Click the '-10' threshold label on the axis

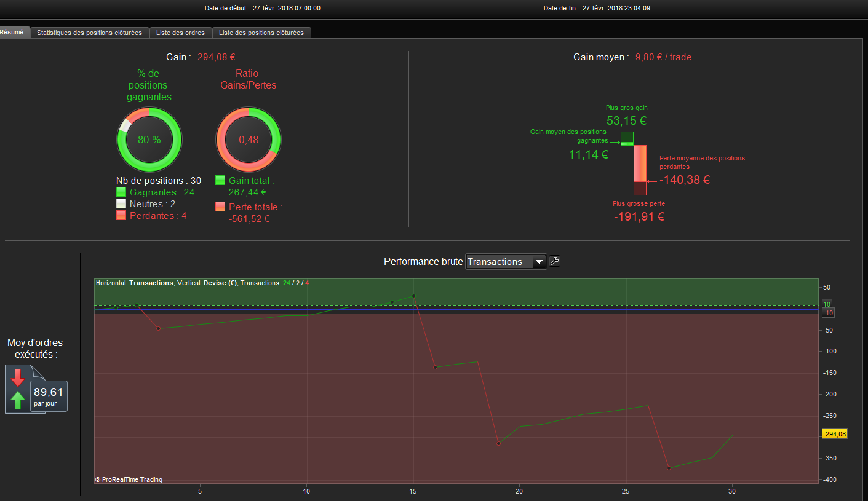[828, 314]
